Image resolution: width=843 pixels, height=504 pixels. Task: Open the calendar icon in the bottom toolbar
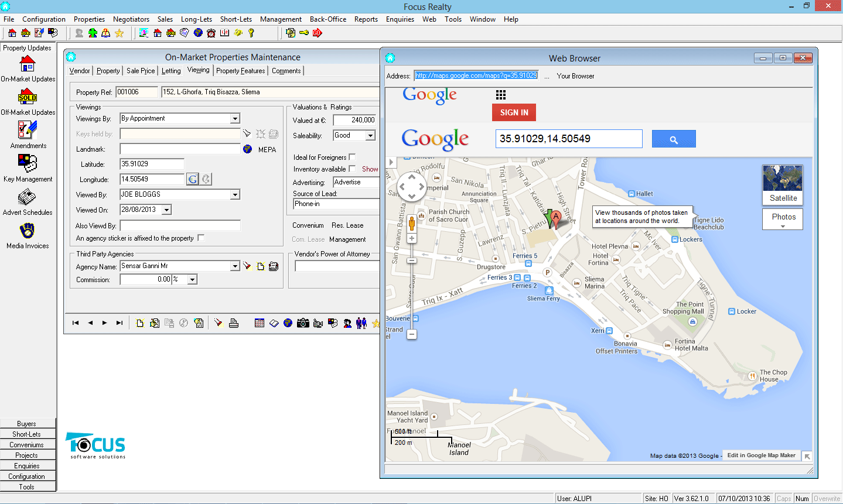[x=260, y=323]
